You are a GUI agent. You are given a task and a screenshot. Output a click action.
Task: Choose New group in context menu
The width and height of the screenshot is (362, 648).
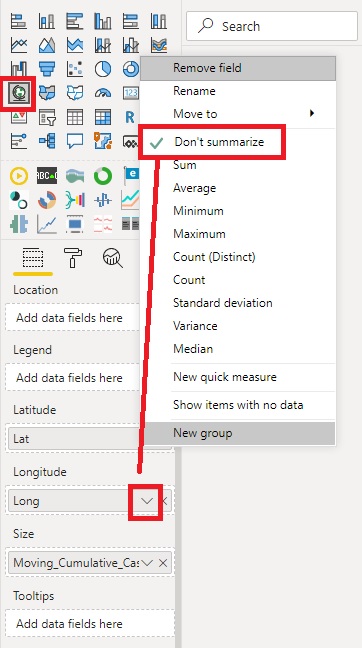coord(238,433)
